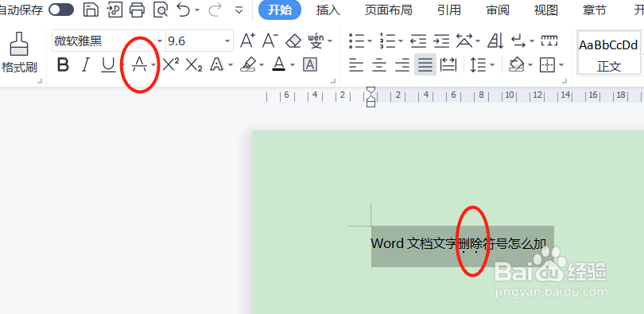
Task: Click the Chinese layout icon
Action: tap(464, 41)
